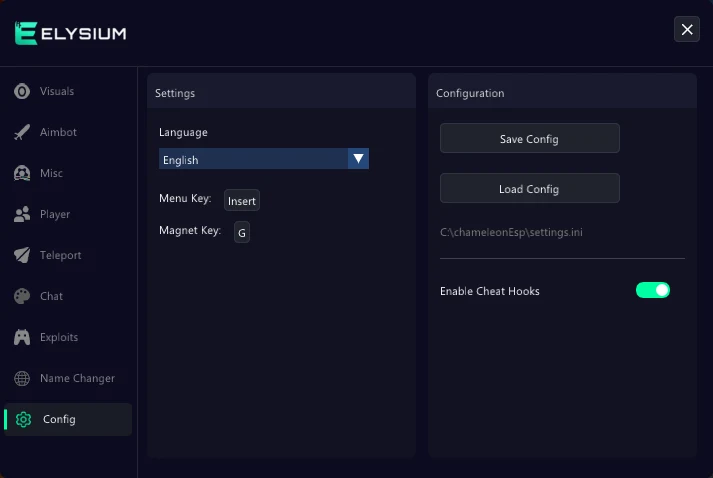Click the Config gear icon
This screenshot has width=713, height=478.
tap(23, 419)
